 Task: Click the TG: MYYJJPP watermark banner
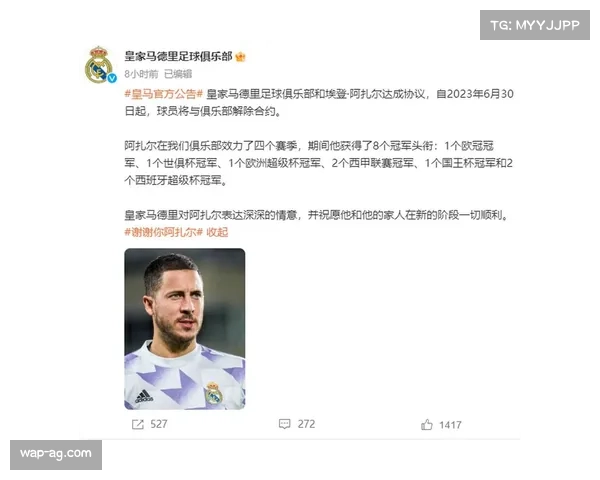tap(535, 25)
